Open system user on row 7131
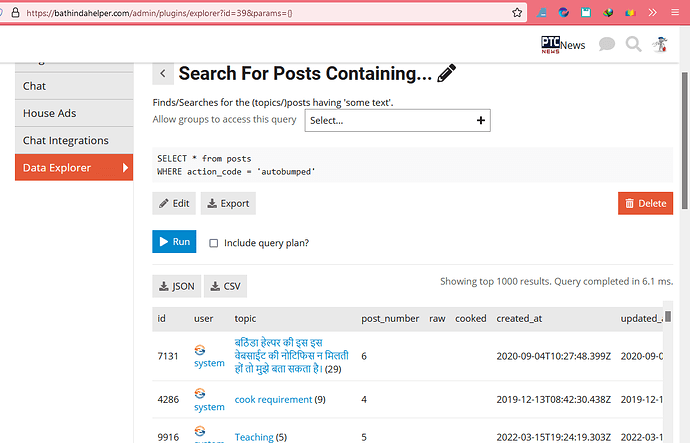 tap(209, 363)
